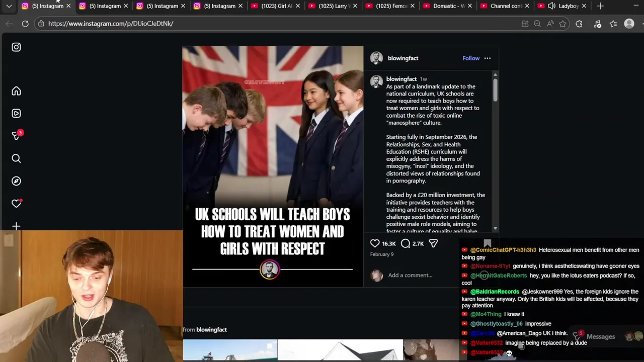The image size is (644, 362).
Task: Click @BaldrianRecords chat username
Action: pos(495,292)
